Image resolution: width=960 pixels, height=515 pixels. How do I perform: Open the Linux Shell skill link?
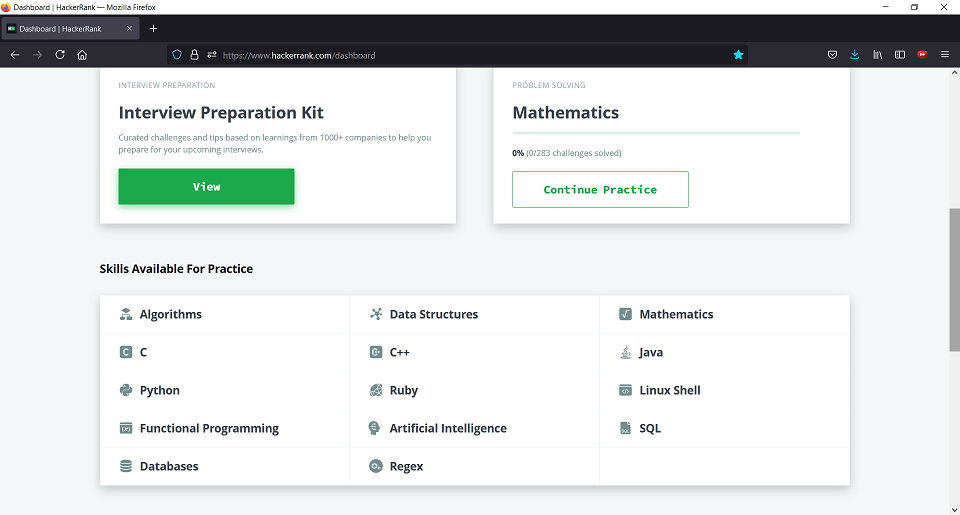point(670,390)
